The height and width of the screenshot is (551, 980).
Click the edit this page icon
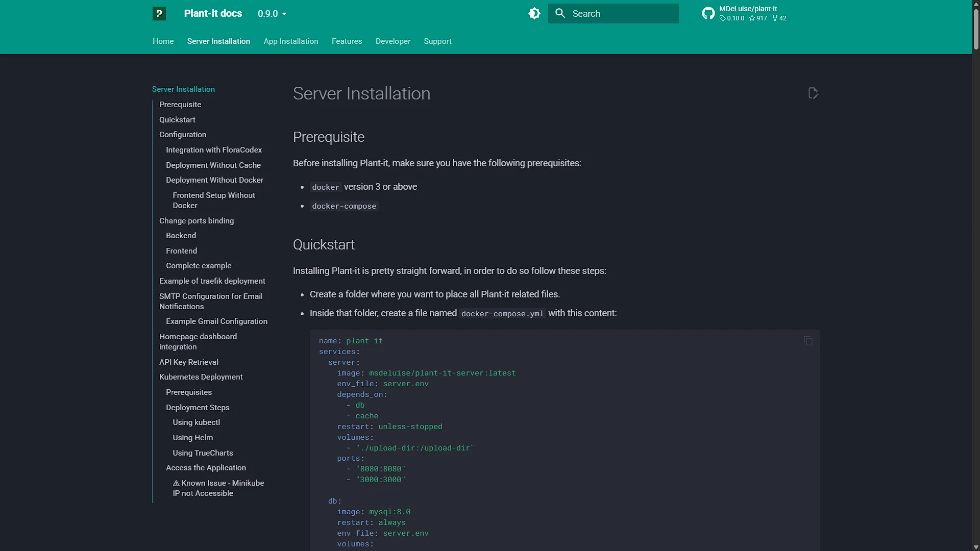tap(813, 93)
